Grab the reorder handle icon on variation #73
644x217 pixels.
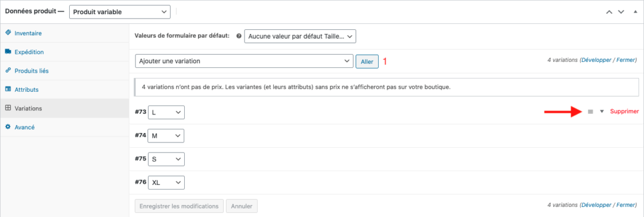[x=590, y=111]
